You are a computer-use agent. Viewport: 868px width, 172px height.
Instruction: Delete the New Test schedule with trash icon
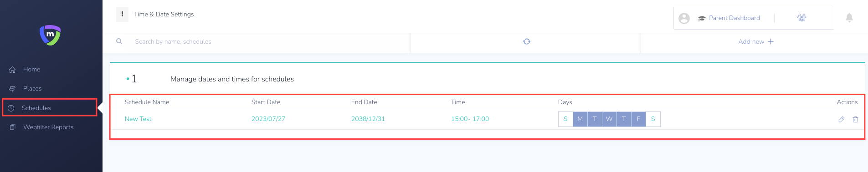(x=855, y=119)
